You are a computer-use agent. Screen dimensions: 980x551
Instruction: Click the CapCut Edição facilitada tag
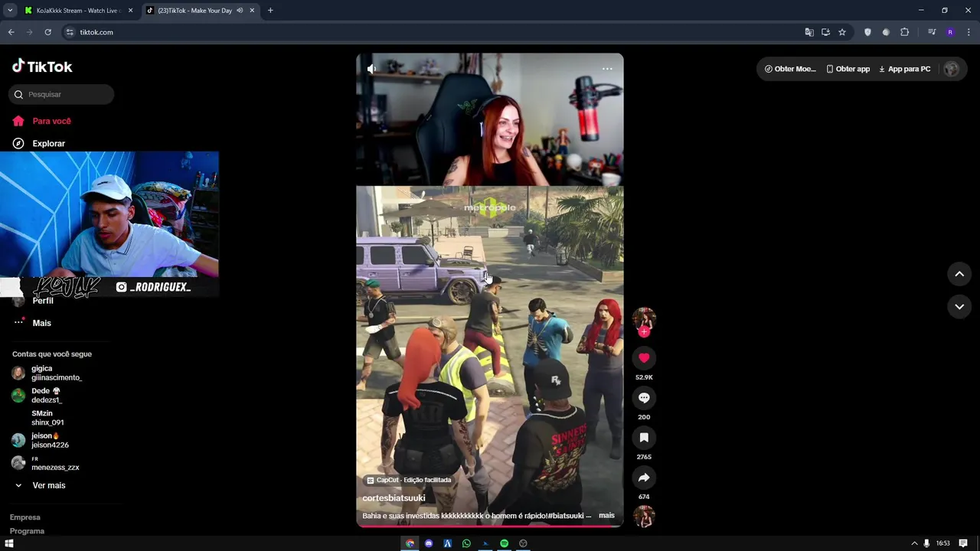point(409,480)
